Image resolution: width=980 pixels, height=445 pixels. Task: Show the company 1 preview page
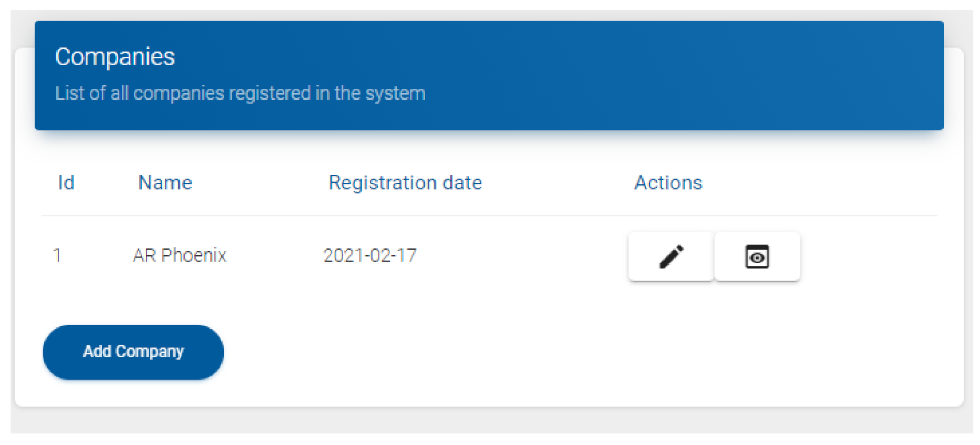click(x=757, y=257)
